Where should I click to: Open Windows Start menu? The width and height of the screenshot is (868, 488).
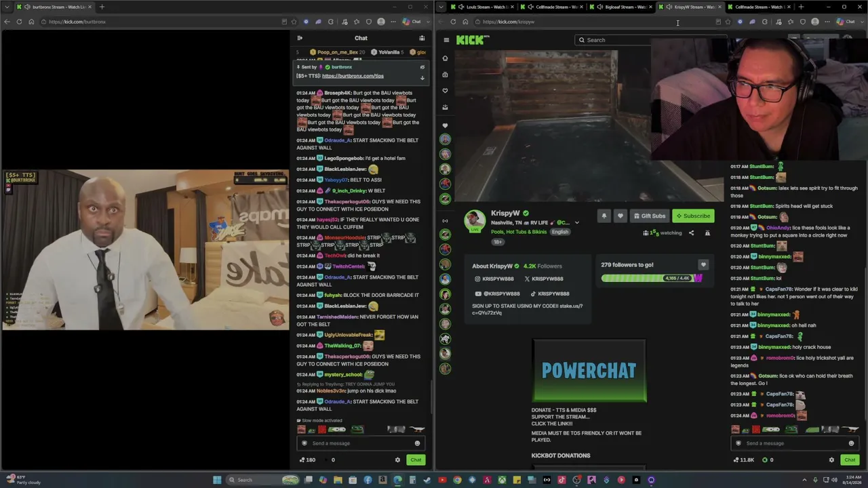(217, 480)
